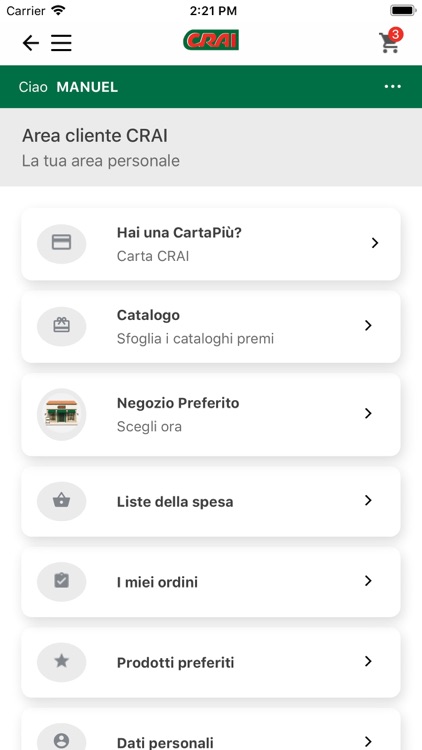Open I miei ordini menu item
The image size is (422, 750).
tap(211, 582)
